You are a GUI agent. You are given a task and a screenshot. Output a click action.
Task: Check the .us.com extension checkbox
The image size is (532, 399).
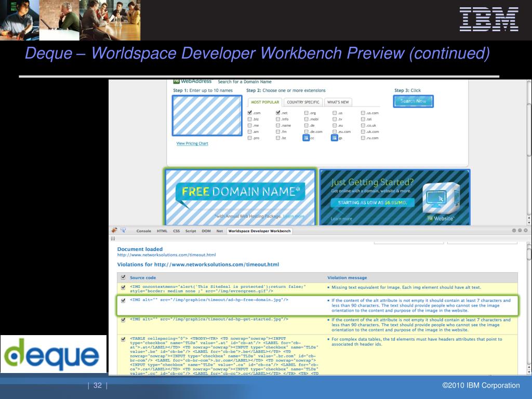pos(363,113)
